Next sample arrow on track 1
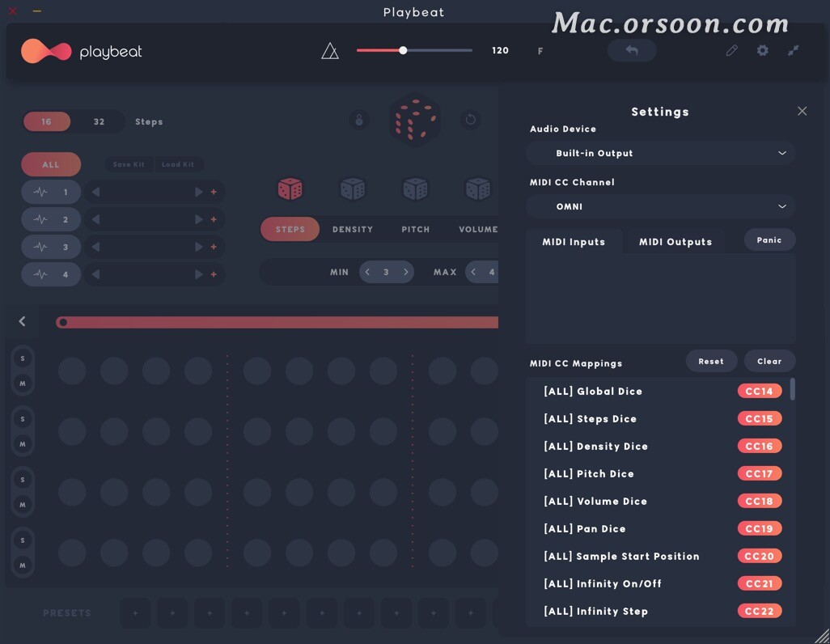830x644 pixels. (x=198, y=192)
